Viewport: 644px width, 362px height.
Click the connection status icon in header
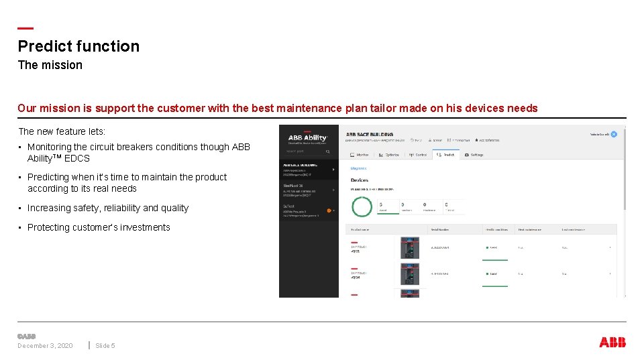pyautogui.click(x=449, y=140)
